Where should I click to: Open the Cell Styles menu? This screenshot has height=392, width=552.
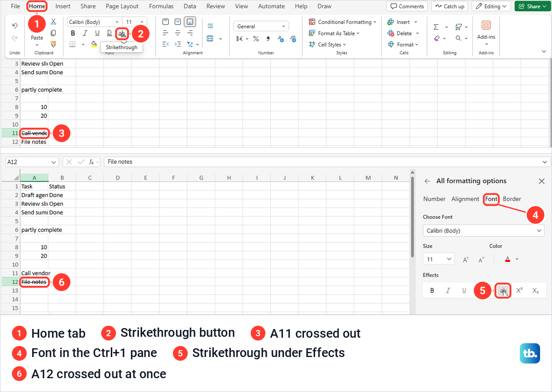(327, 45)
